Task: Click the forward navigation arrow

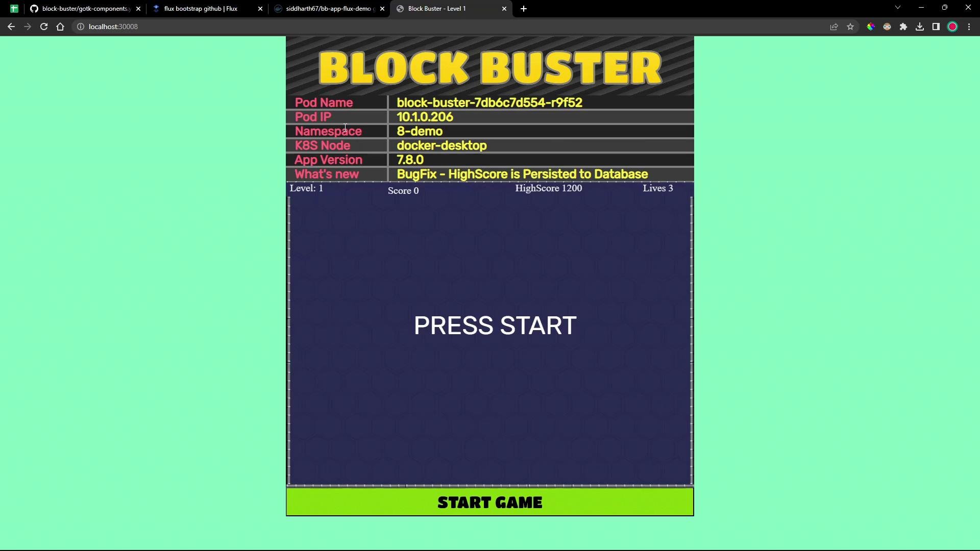Action: pyautogui.click(x=28, y=27)
